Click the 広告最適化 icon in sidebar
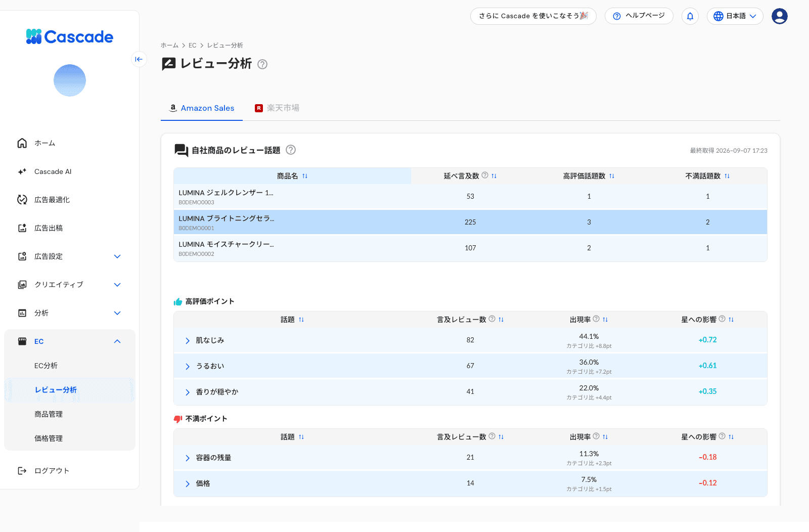The height and width of the screenshot is (532, 809). 22,200
